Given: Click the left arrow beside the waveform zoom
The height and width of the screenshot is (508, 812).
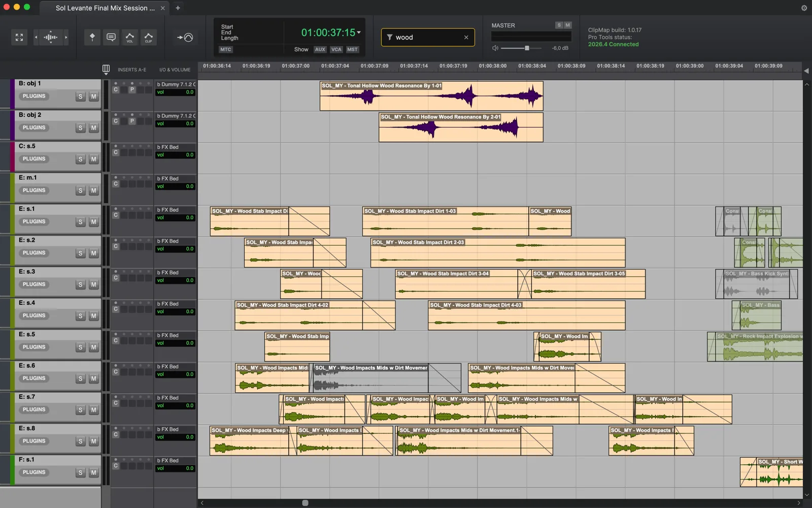Looking at the screenshot, I should [x=36, y=37].
